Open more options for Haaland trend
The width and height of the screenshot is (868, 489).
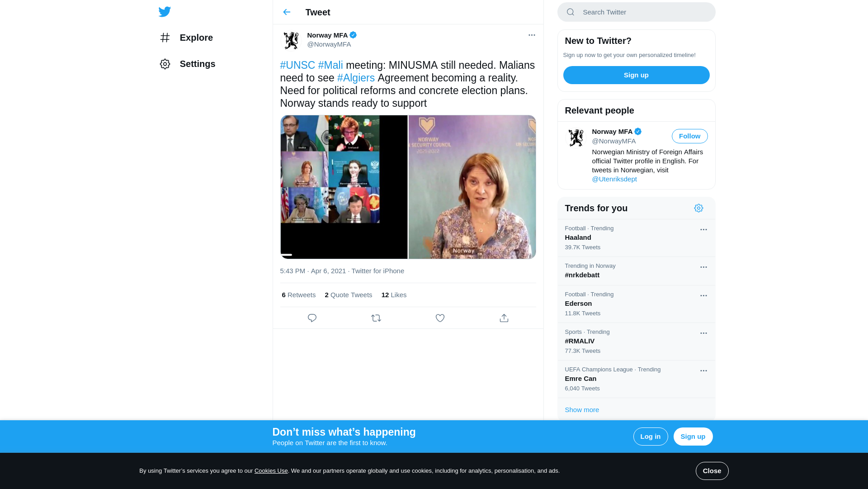pos(703,230)
